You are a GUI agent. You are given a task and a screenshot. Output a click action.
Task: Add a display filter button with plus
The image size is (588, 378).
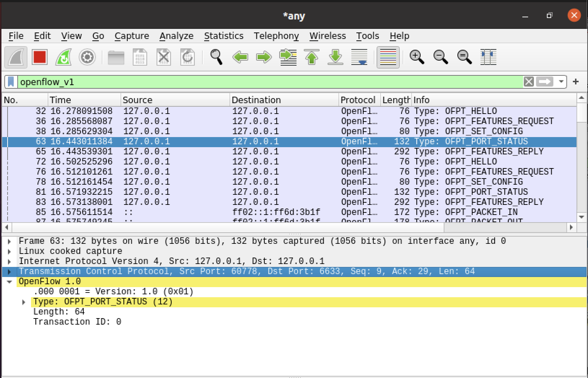(576, 82)
